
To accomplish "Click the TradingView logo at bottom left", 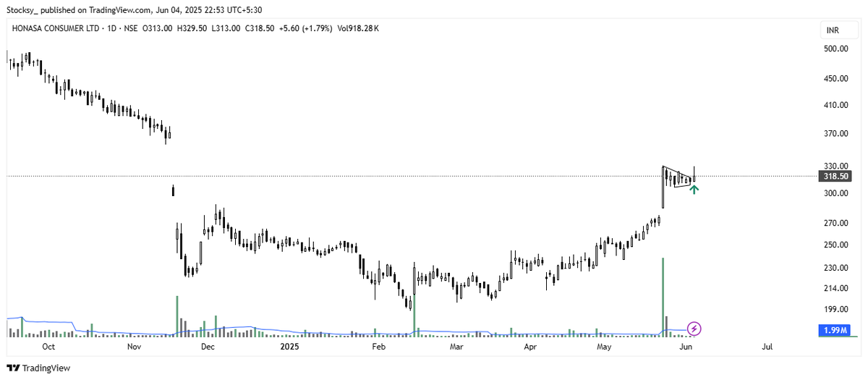I will point(38,368).
